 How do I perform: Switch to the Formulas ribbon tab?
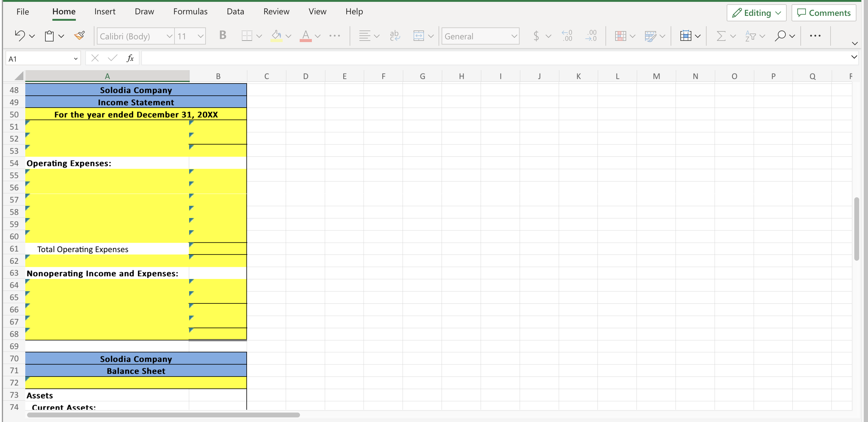point(190,11)
